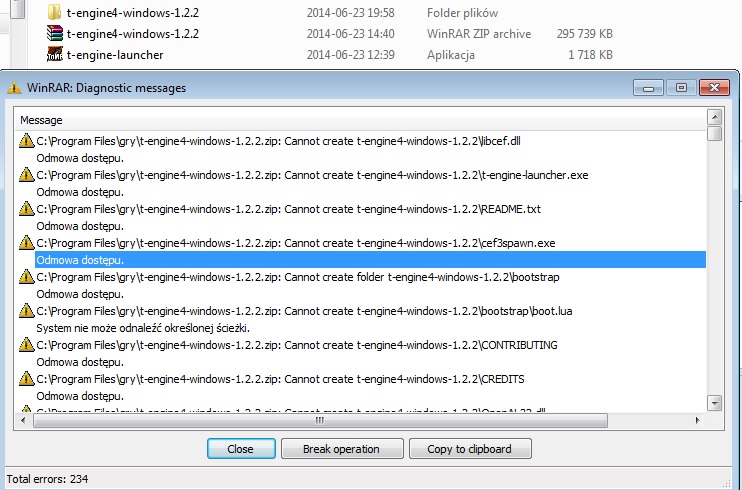Select the 't-engine-launcher.exe' error message
This screenshot has height=490, width=742.
click(312, 175)
